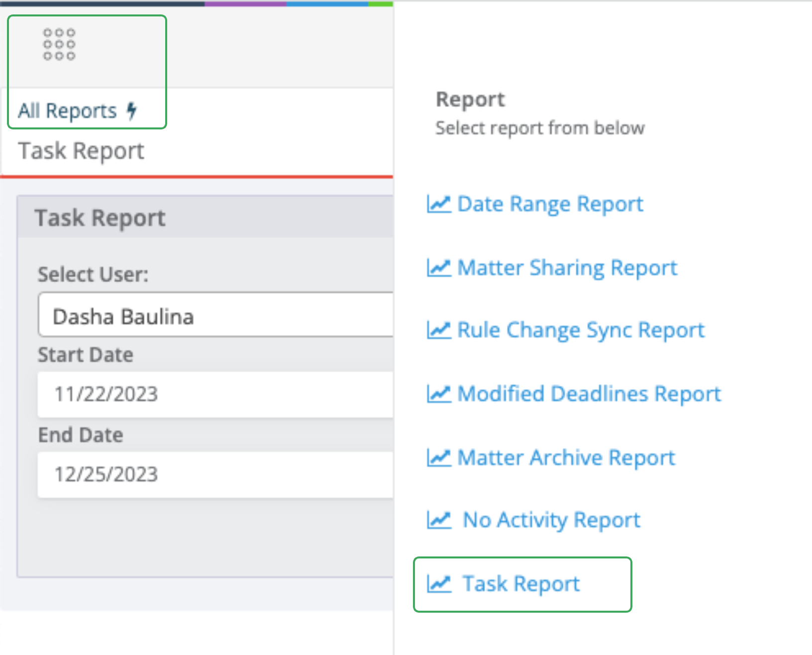812x655 pixels.
Task: Click chart icon beside Modified Deadlines Report
Action: pyautogui.click(x=439, y=394)
